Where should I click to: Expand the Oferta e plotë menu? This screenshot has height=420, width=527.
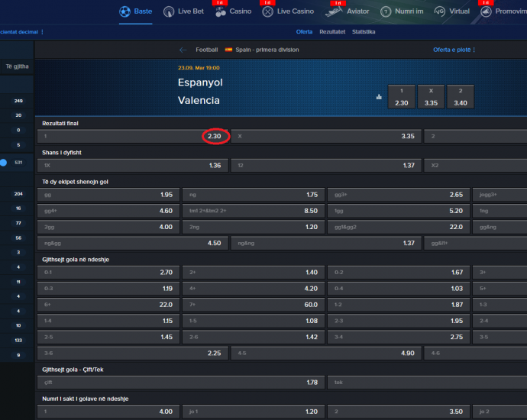point(454,50)
